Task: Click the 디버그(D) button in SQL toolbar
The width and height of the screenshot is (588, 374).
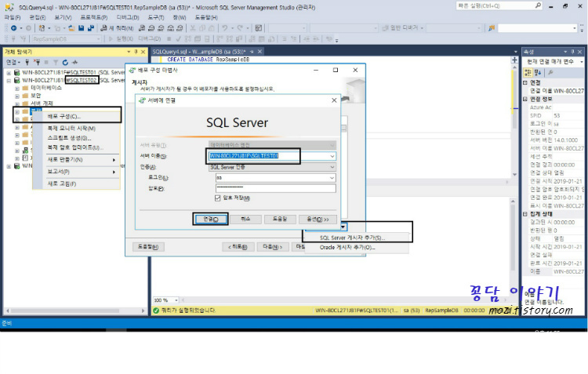Action: click(149, 38)
